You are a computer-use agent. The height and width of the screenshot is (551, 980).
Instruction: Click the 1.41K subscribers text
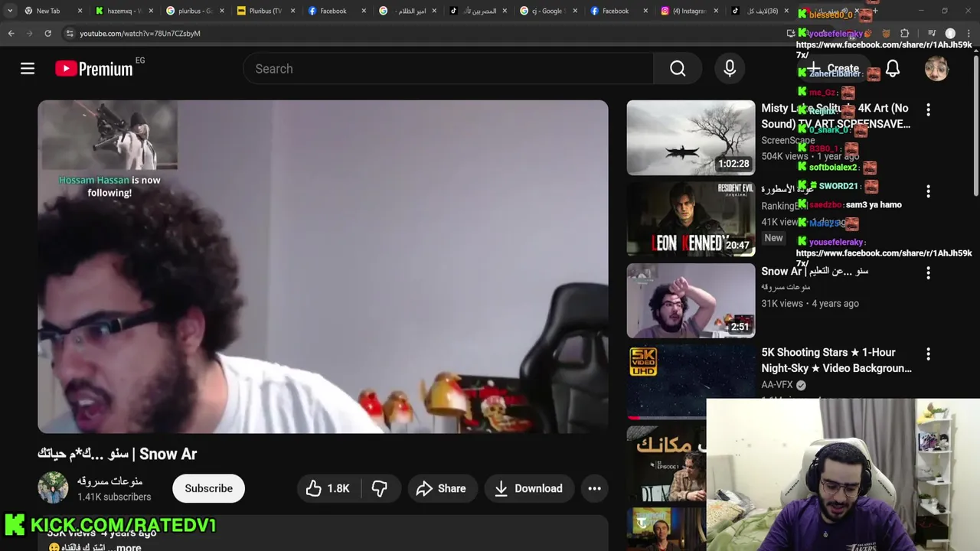click(114, 497)
